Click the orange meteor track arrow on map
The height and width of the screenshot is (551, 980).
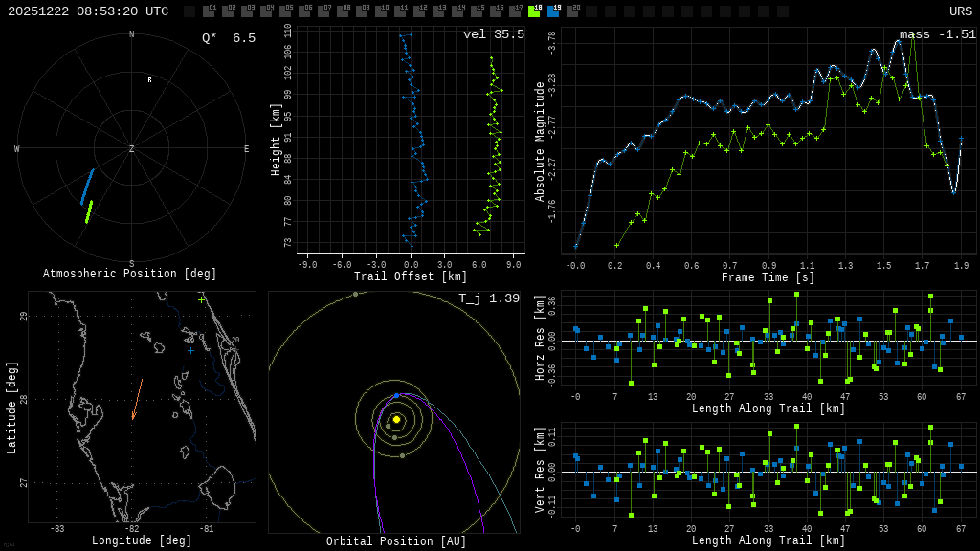coord(137,400)
